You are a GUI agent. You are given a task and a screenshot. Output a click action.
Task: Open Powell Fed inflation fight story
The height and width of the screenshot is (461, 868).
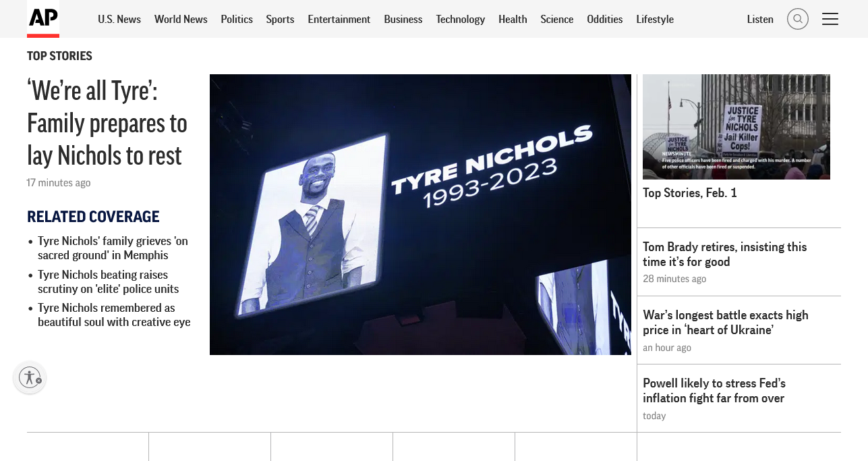(714, 390)
